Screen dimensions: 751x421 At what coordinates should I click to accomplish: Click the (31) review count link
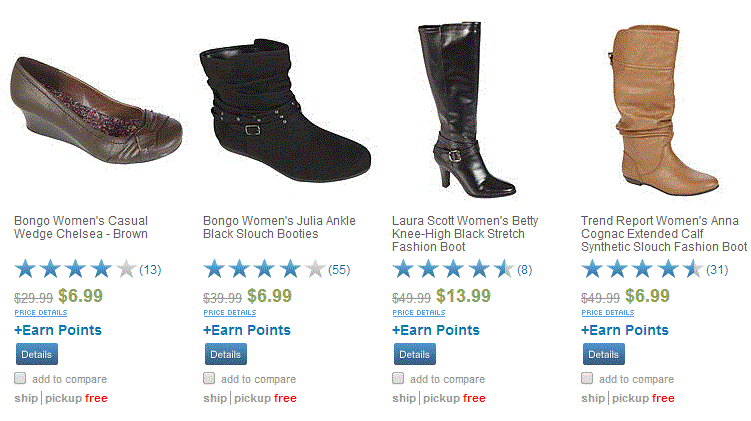[x=717, y=270]
